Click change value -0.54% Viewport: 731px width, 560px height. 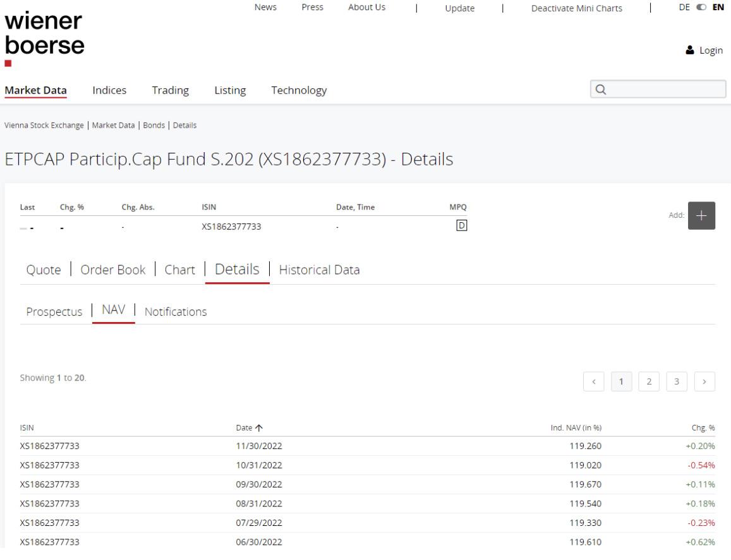click(701, 465)
